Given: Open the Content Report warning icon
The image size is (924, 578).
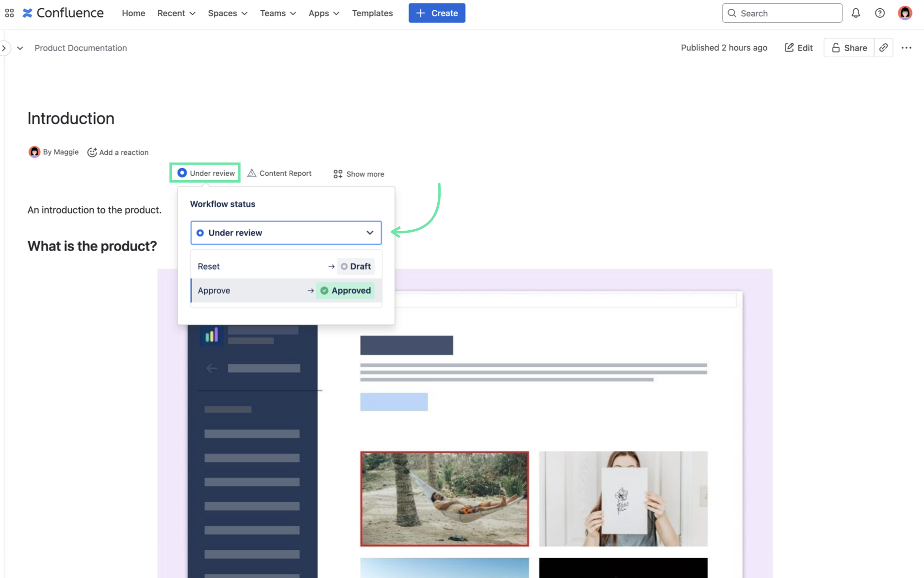Looking at the screenshot, I should (252, 173).
